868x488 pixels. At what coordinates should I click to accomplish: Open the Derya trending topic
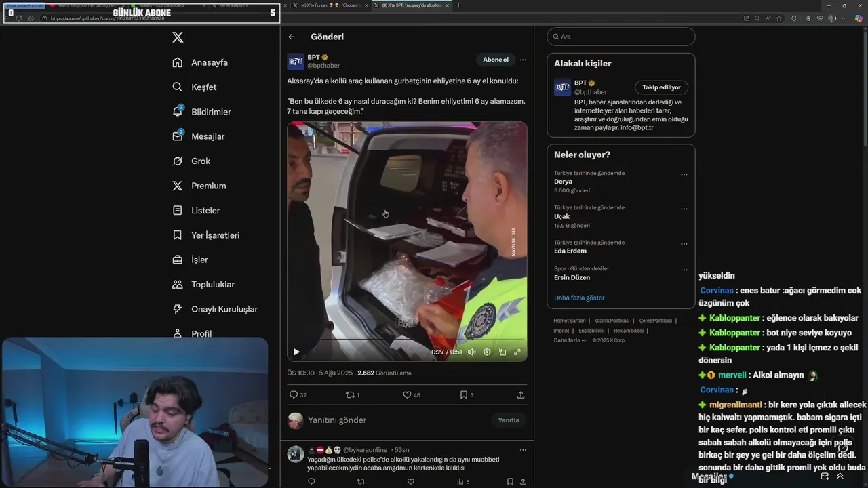(x=563, y=182)
